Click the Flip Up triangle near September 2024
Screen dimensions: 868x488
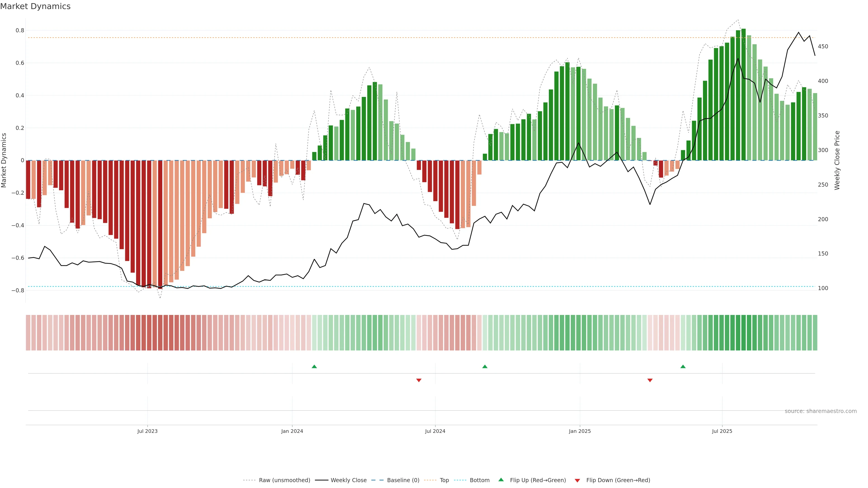485,366
